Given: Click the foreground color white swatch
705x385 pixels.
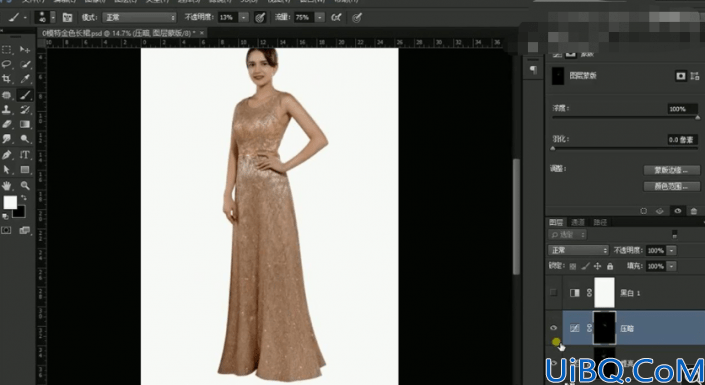Looking at the screenshot, I should 10,202.
